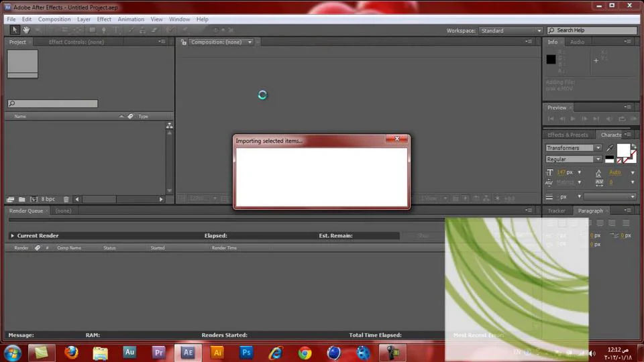Open Adobe Illustrator from the taskbar
Image resolution: width=644 pixels, height=362 pixels.
pos(217,352)
